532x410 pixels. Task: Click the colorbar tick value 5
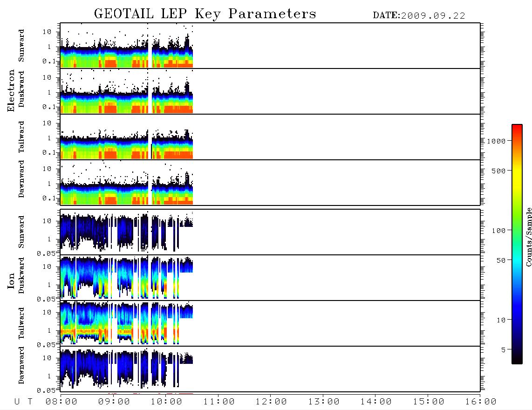[x=503, y=350]
